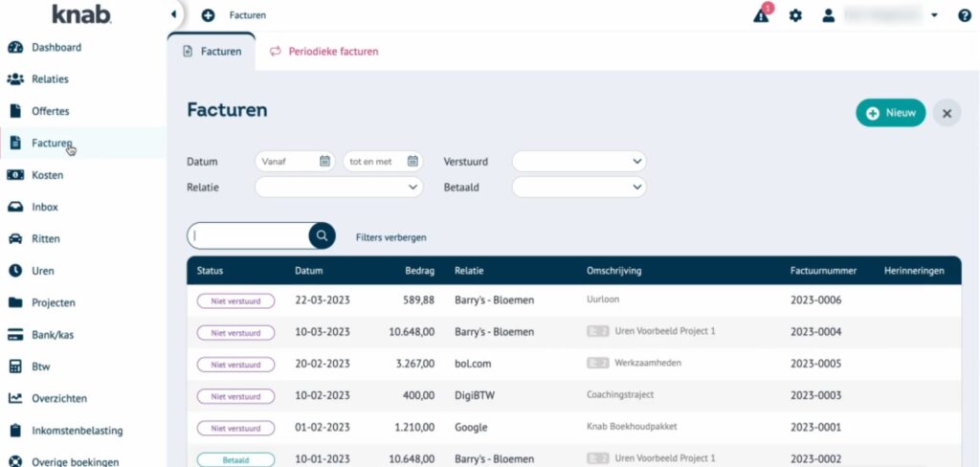Expand the Verstuurd dropdown
This screenshot has height=467, width=980.
pyautogui.click(x=578, y=162)
